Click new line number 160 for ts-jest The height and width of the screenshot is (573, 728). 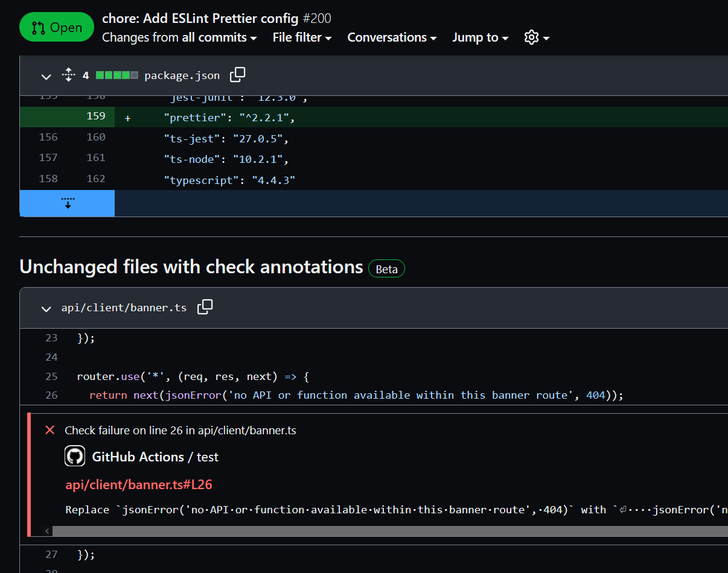point(96,137)
